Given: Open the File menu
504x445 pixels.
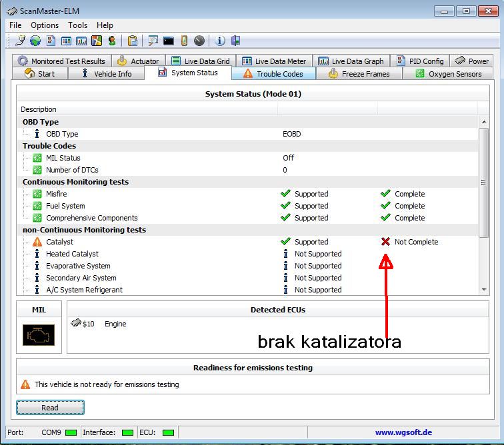Looking at the screenshot, I should [15, 25].
